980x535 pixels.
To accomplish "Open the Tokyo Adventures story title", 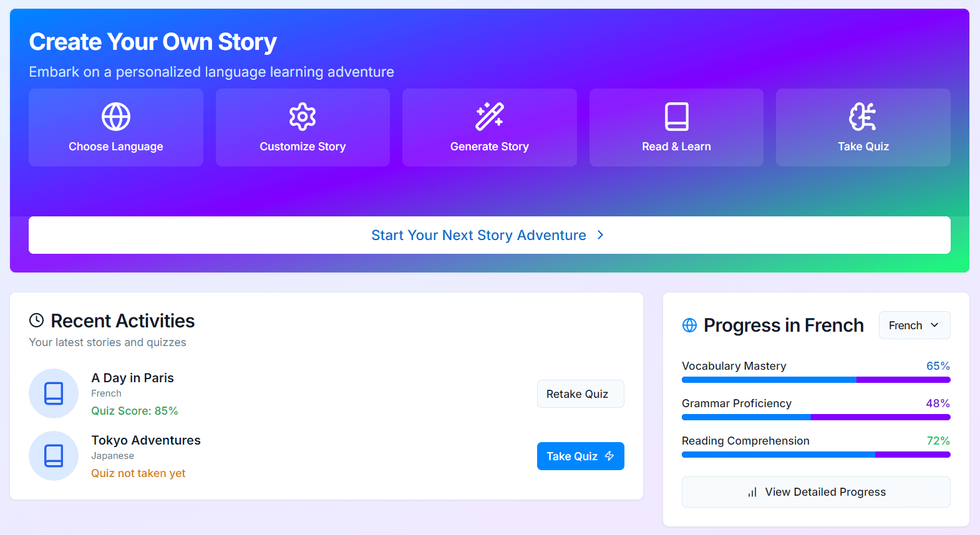I will [146, 440].
